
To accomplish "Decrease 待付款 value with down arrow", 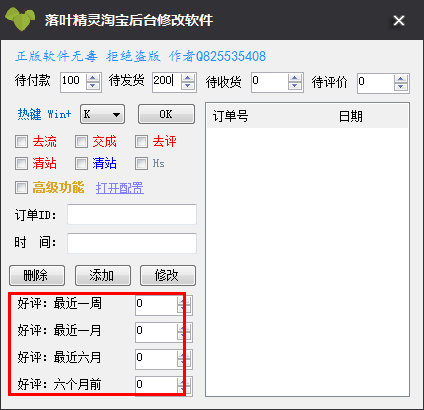I will [x=93, y=86].
